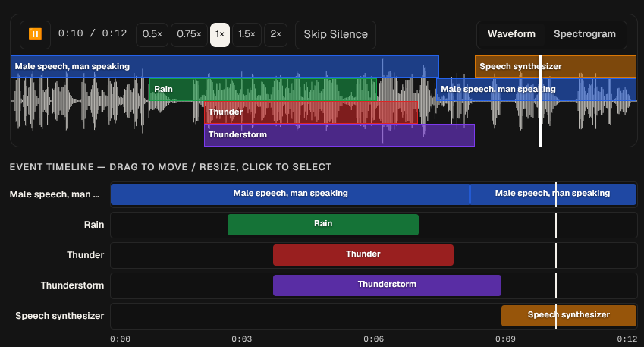644x347 pixels.
Task: Set playback speed to 0.75×
Action: coord(189,34)
